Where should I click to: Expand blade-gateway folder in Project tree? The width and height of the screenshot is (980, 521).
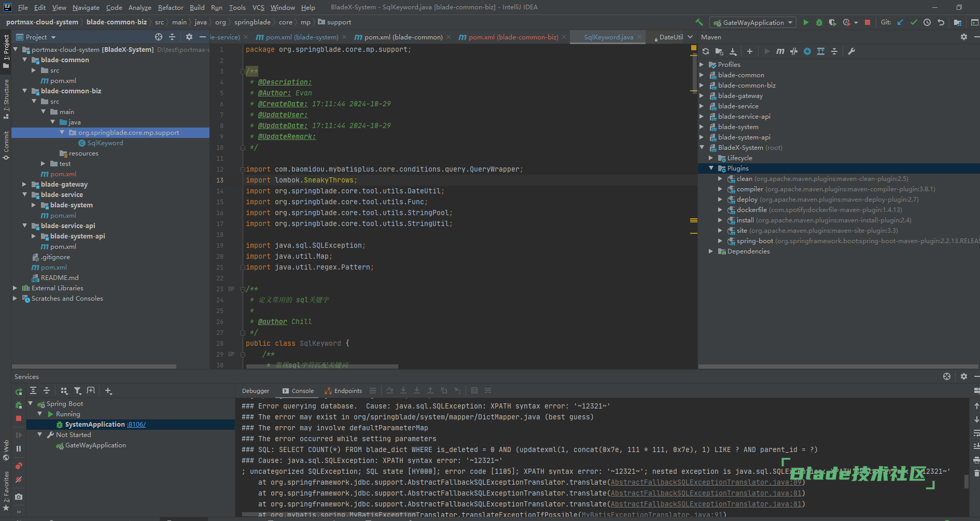24,184
